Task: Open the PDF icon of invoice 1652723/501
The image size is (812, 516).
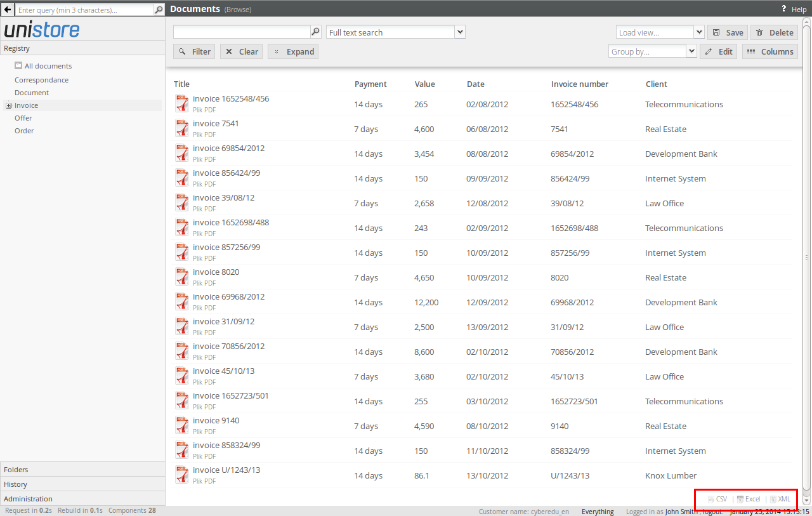Action: (182, 401)
